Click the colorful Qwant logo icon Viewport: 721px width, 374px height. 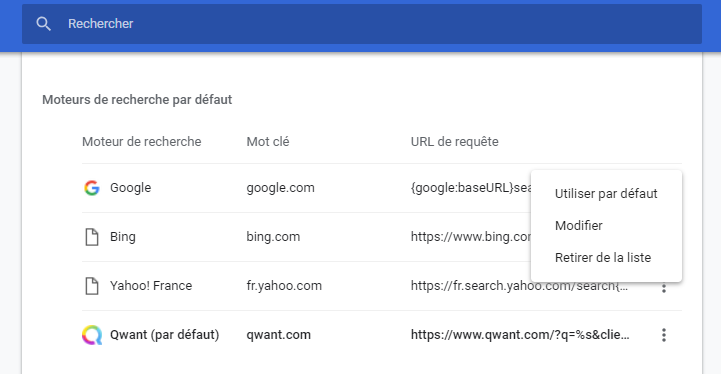coord(92,335)
